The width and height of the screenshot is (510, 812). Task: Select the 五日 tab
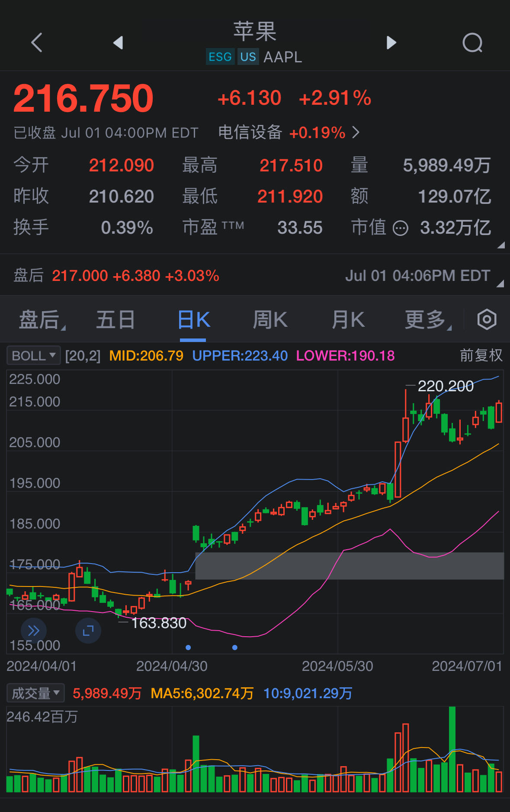[115, 320]
